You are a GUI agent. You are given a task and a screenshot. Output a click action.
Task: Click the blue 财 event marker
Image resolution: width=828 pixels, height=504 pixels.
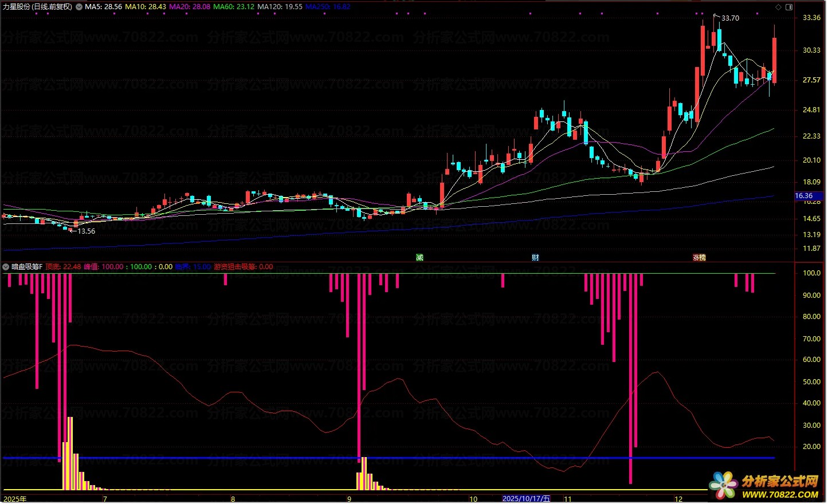(x=535, y=258)
